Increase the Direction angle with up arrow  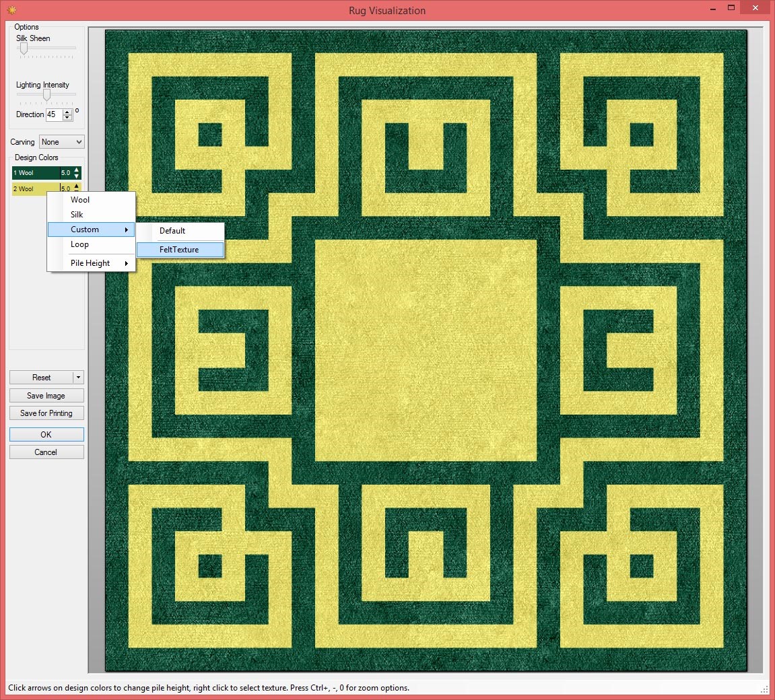click(67, 112)
